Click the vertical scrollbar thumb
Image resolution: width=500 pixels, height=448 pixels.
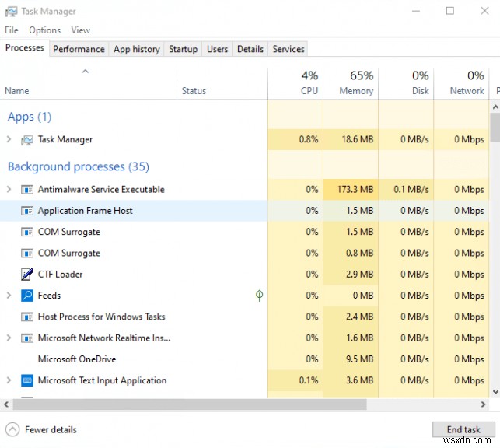[x=495, y=127]
